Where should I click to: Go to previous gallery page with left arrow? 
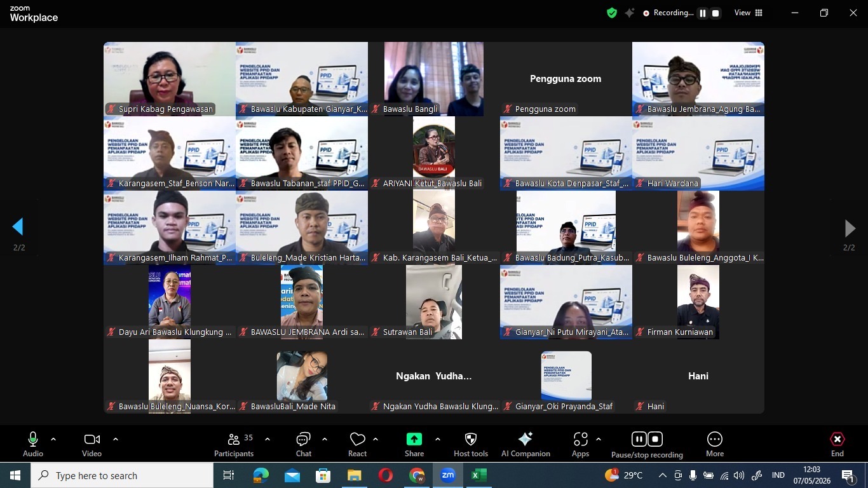18,227
